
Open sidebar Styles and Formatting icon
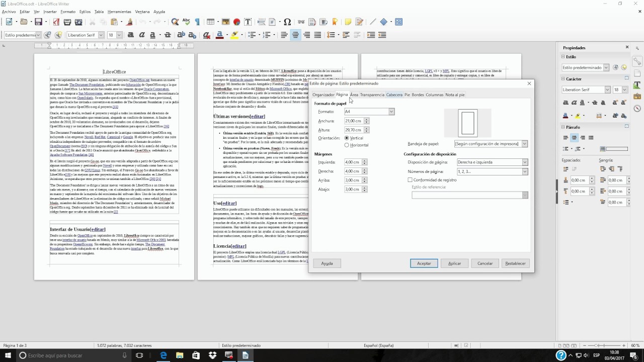(x=637, y=85)
